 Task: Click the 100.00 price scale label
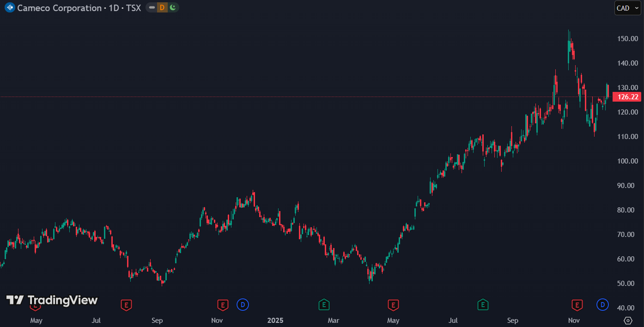628,161
